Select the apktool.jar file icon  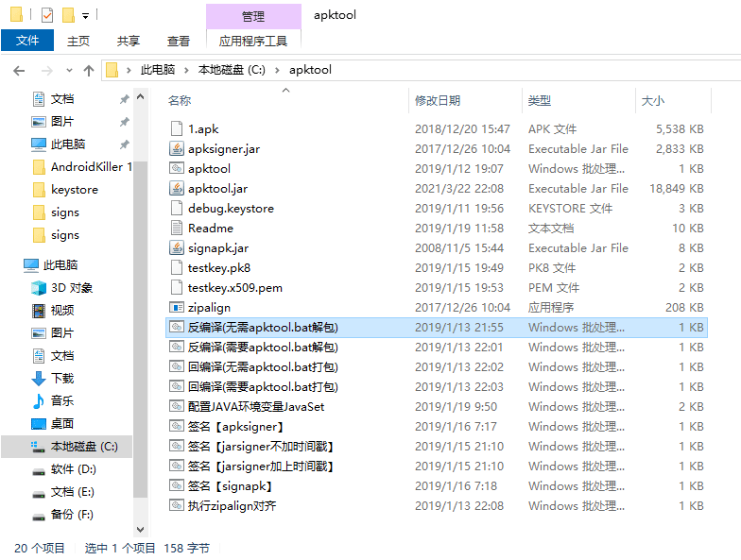pos(176,189)
